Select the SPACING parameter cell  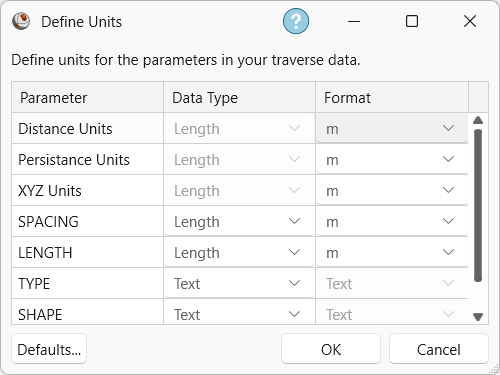[87, 221]
